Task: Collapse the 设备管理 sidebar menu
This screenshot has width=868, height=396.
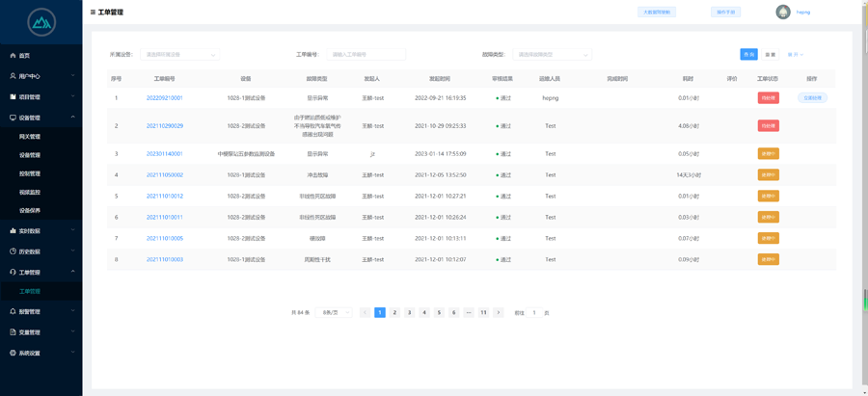Action: click(x=73, y=118)
